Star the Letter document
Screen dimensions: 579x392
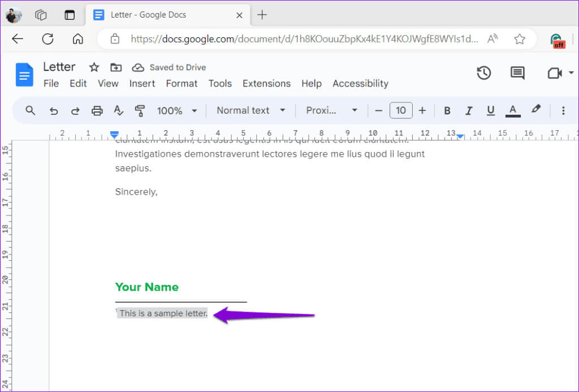pyautogui.click(x=94, y=67)
